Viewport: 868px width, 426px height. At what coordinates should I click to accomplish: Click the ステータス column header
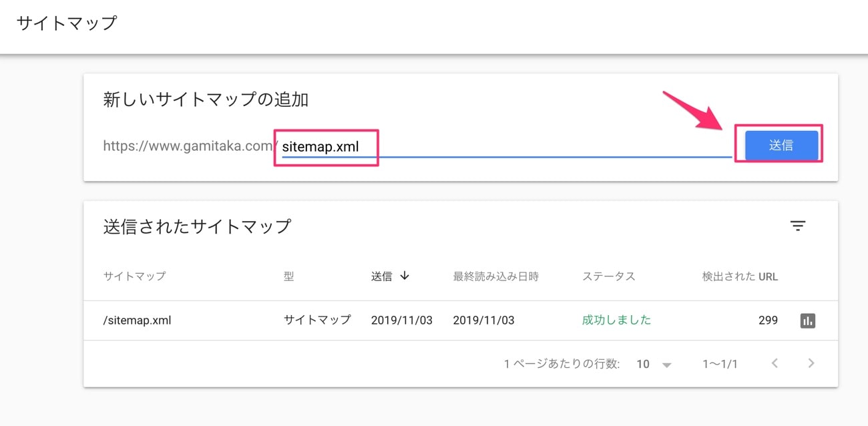point(608,276)
